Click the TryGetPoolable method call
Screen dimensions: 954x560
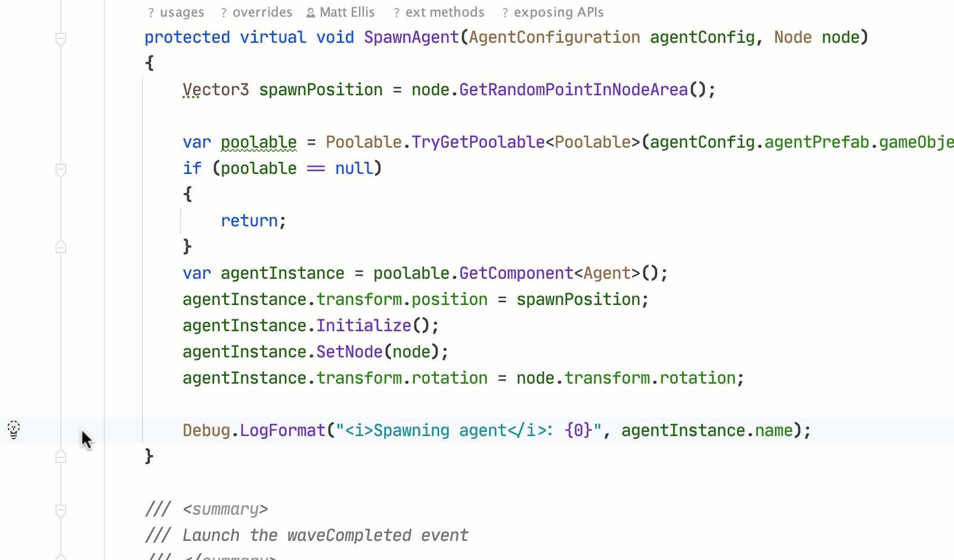coord(478,142)
